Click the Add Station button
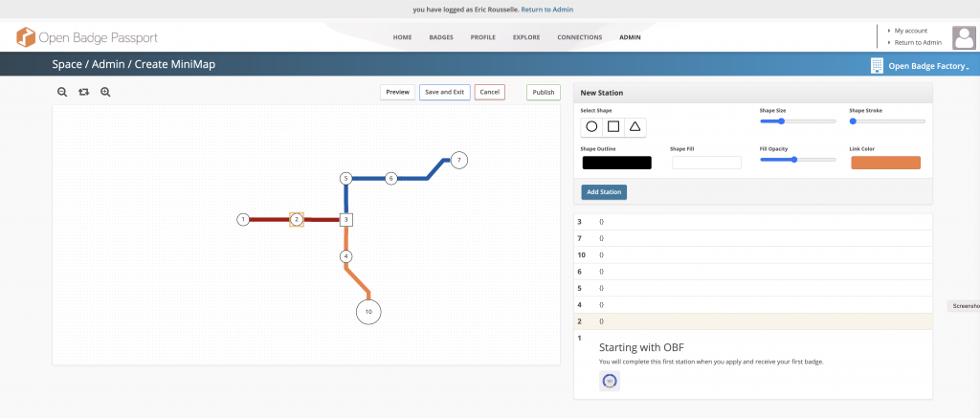The width and height of the screenshot is (980, 418). coord(604,192)
